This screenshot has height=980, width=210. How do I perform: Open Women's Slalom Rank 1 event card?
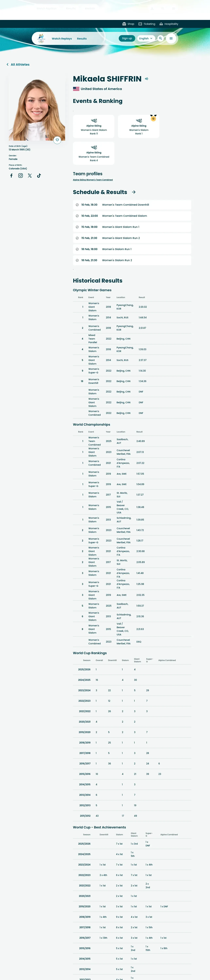pyautogui.click(x=139, y=126)
